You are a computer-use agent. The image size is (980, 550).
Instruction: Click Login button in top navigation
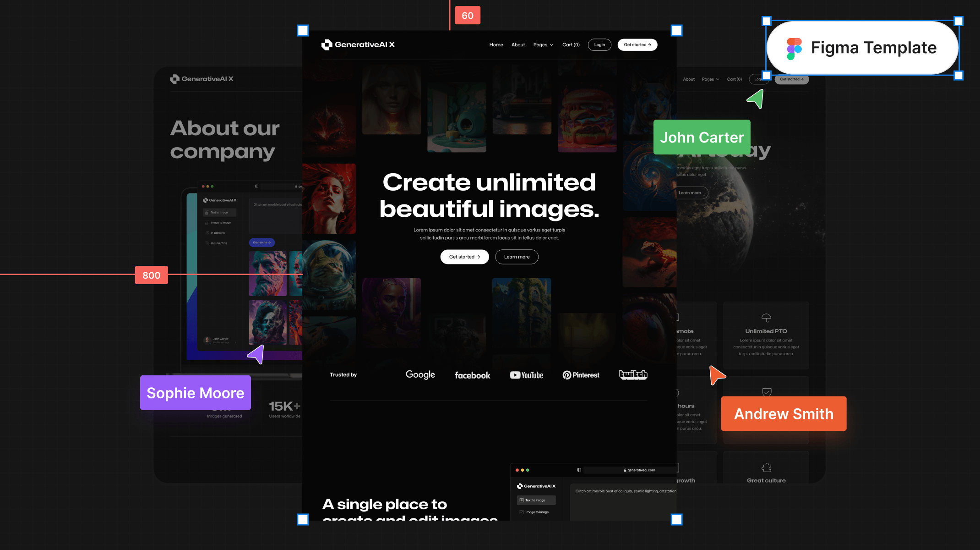coord(600,44)
